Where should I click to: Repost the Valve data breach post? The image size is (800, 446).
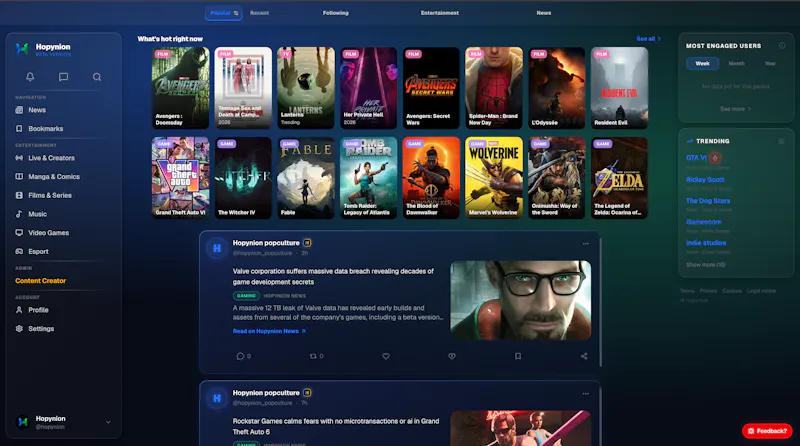pos(313,356)
